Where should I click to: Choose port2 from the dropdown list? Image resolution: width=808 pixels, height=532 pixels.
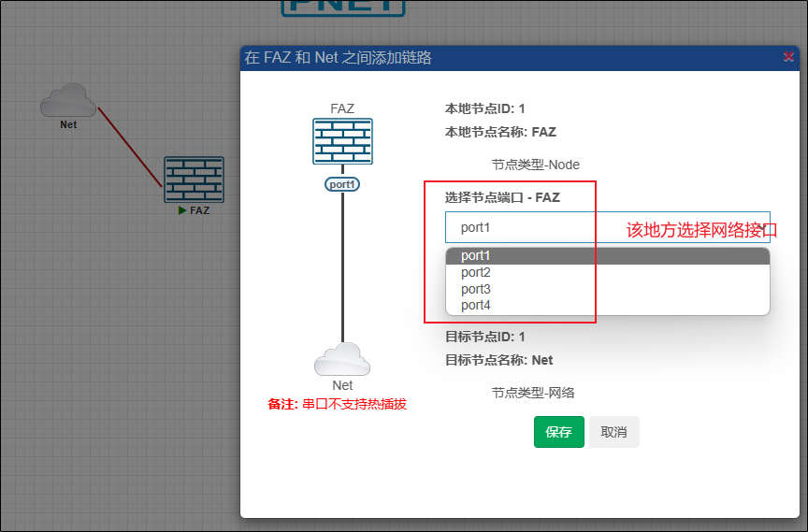coord(608,272)
